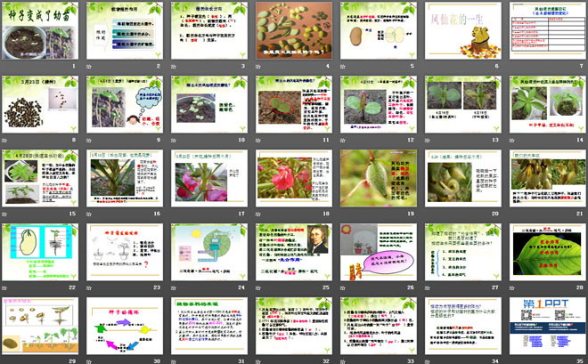Select slide 9 thumbnail with thought bubble girl
This screenshot has height=364, width=588.
coord(125,104)
